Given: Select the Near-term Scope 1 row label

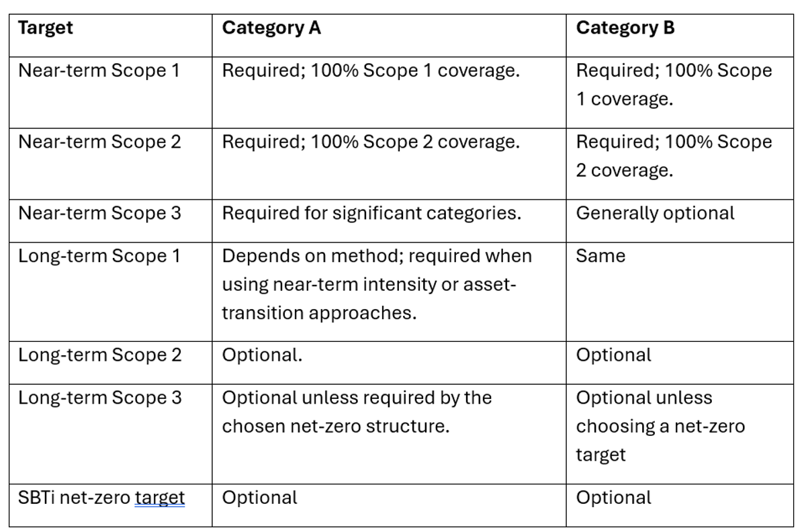Looking at the screenshot, I should point(99,71).
